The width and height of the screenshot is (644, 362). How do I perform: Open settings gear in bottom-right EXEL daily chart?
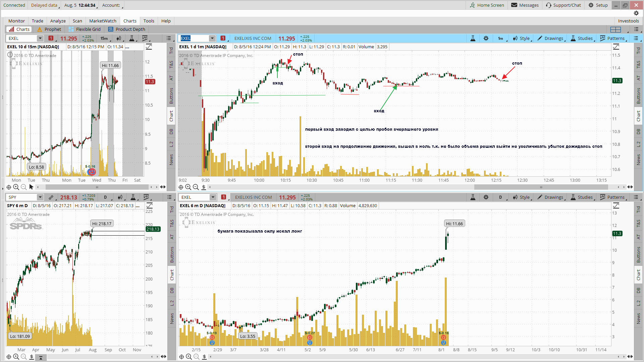[486, 197]
